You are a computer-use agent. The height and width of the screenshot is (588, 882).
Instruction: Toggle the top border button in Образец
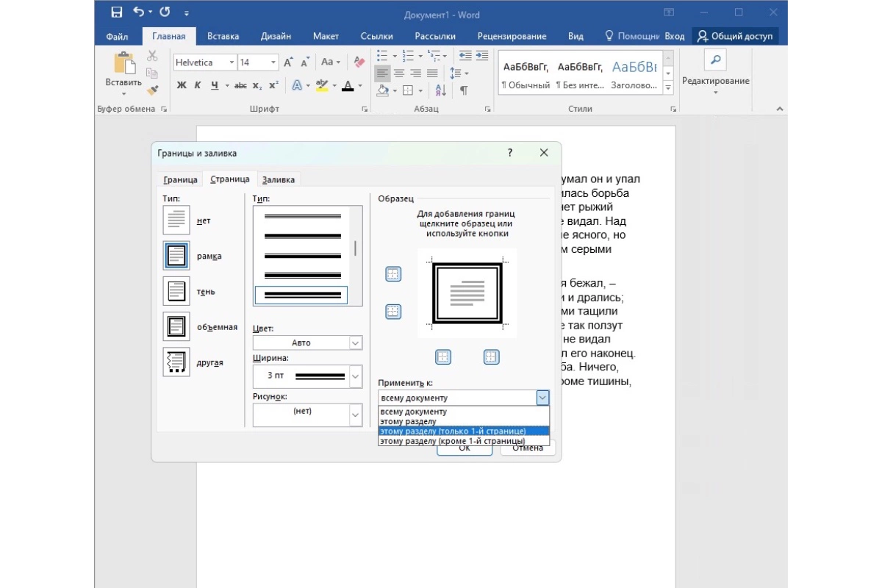[x=393, y=274]
